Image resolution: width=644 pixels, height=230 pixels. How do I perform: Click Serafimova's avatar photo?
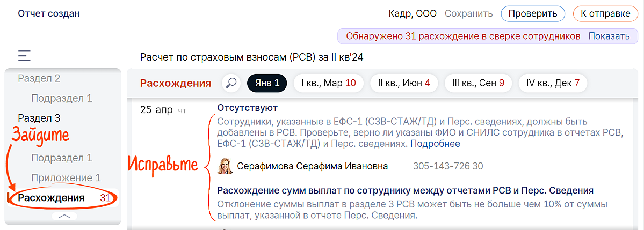225,166
